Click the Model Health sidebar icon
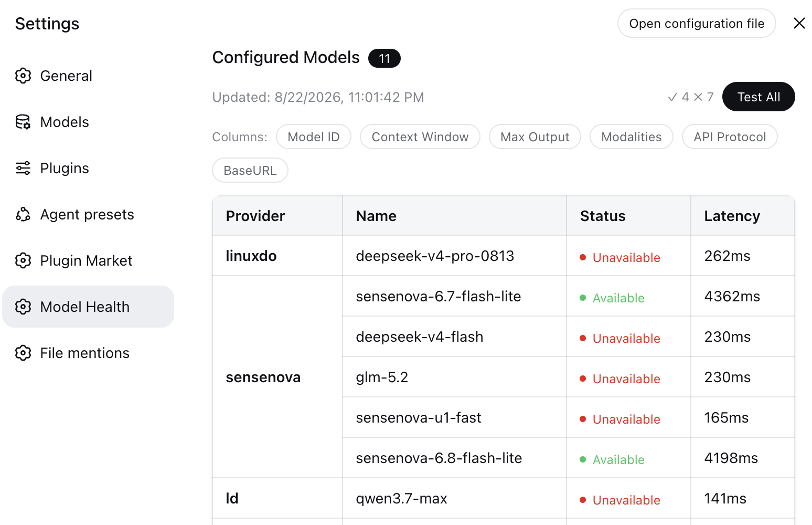 tap(23, 307)
